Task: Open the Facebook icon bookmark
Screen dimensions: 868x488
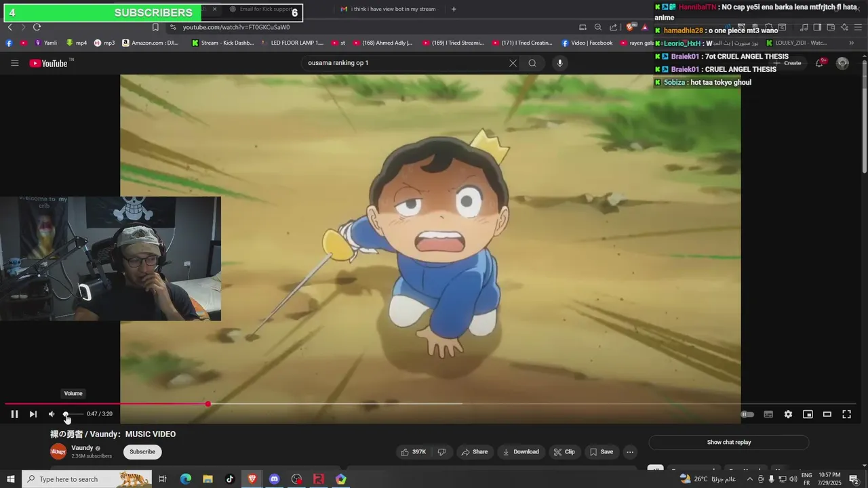Action: [x=9, y=43]
